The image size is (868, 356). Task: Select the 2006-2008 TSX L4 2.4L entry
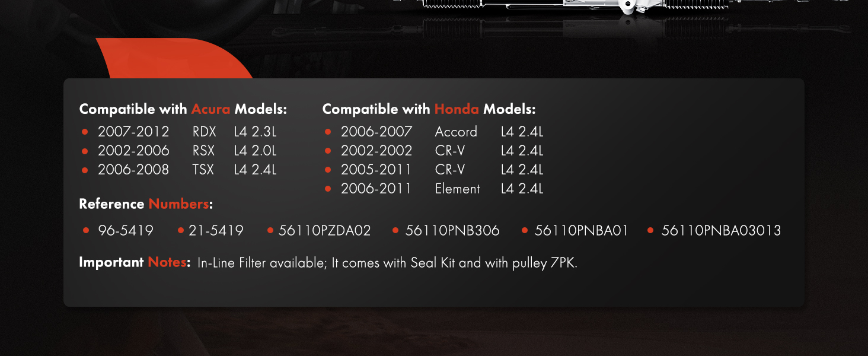[x=179, y=170]
